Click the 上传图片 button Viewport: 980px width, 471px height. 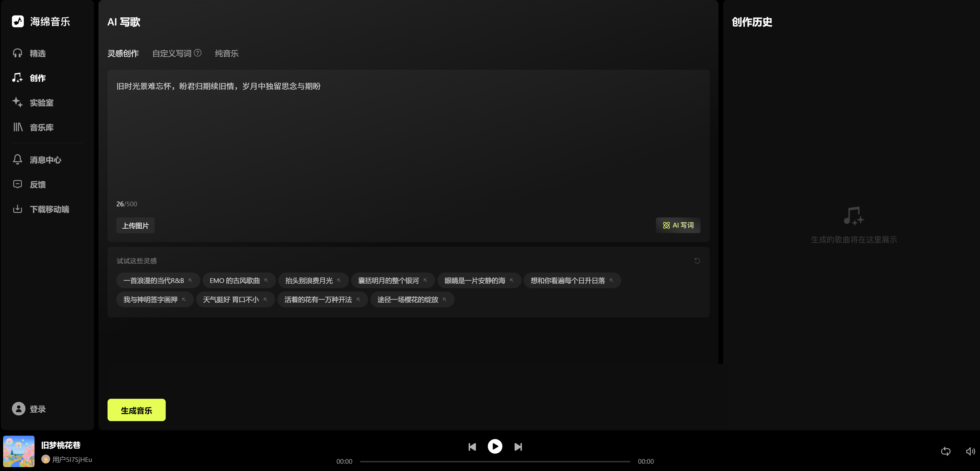pyautogui.click(x=135, y=225)
